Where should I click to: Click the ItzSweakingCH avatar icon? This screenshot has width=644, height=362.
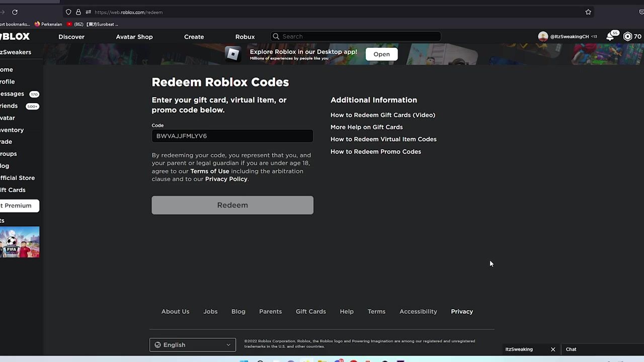[x=543, y=37]
